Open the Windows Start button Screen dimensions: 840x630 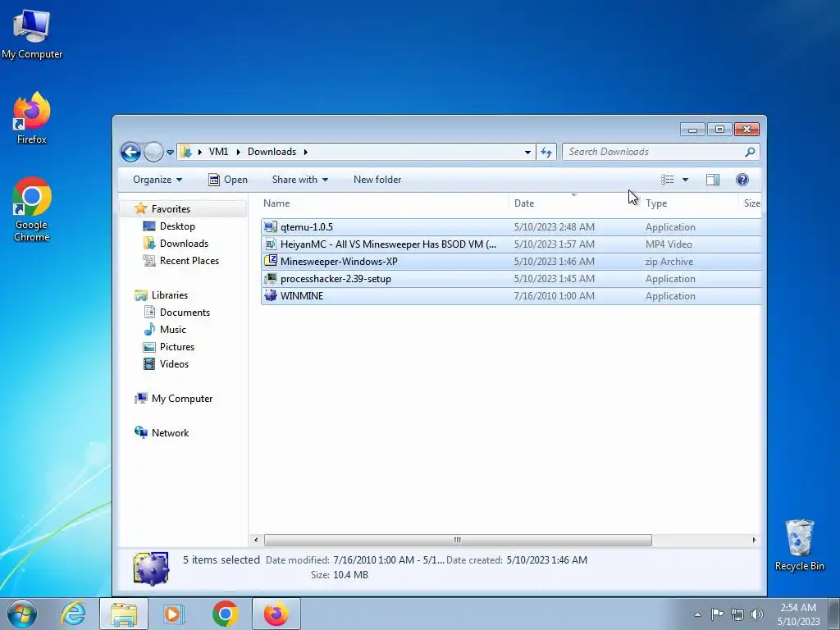22,614
